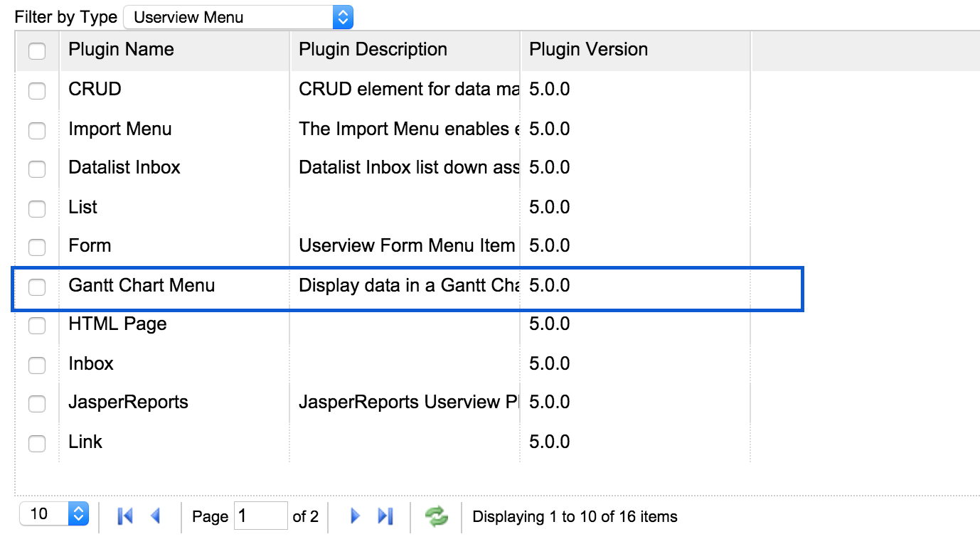Select the Datalist Inbox plugin row

tap(124, 168)
